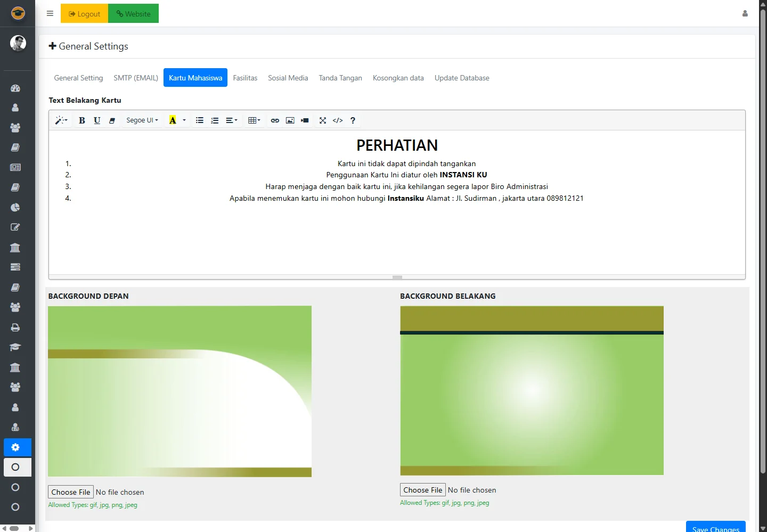Click the eraser remove-format icon

click(112, 120)
